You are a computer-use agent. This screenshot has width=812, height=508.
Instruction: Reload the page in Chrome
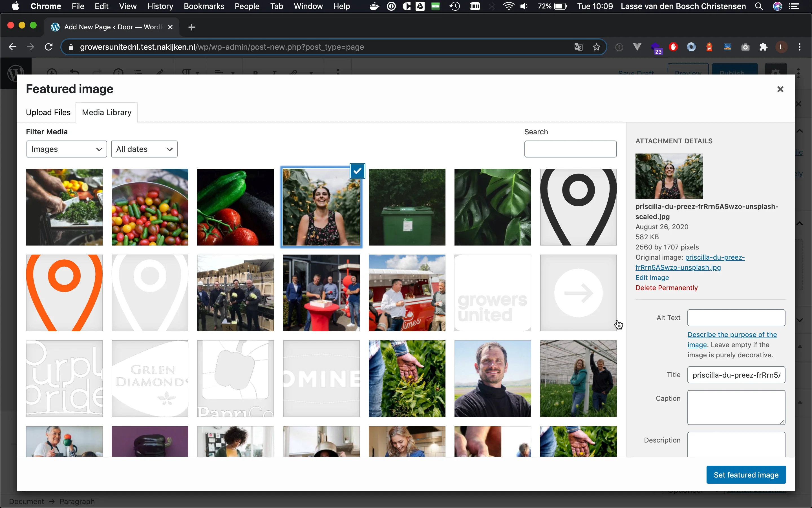[49, 47]
